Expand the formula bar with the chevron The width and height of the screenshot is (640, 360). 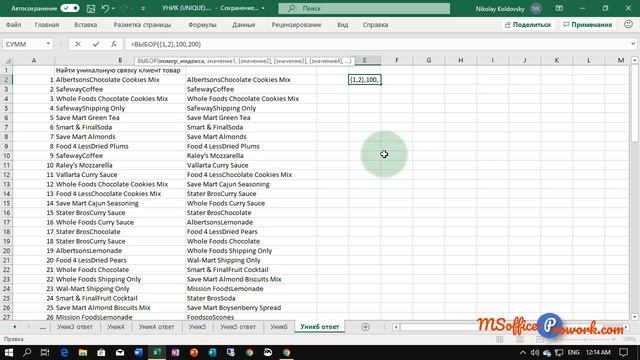click(633, 44)
